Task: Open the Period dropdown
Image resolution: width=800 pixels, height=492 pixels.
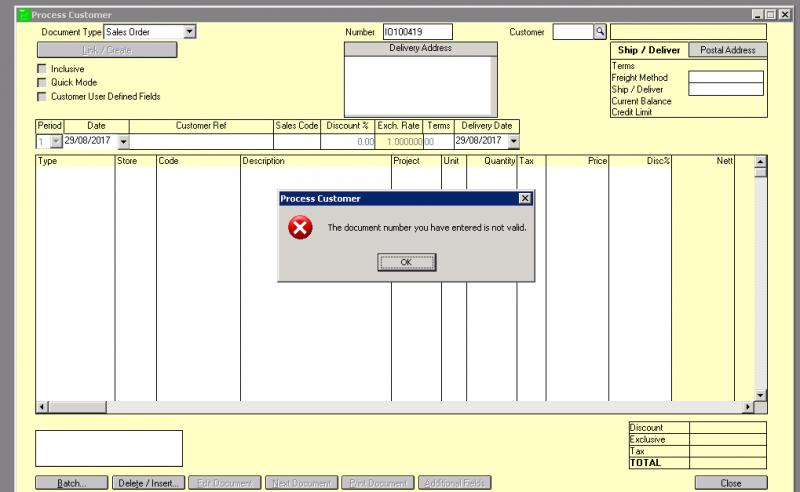Action: tap(56, 142)
